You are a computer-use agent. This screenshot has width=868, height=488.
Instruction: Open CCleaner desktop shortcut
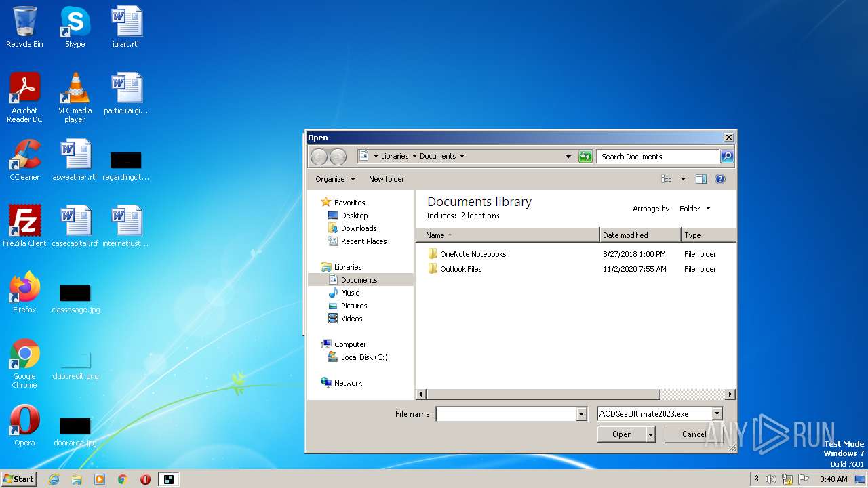coord(24,160)
